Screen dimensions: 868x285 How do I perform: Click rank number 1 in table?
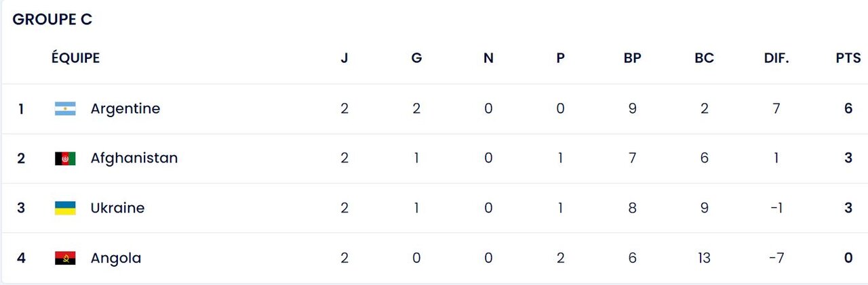pyautogui.click(x=21, y=109)
